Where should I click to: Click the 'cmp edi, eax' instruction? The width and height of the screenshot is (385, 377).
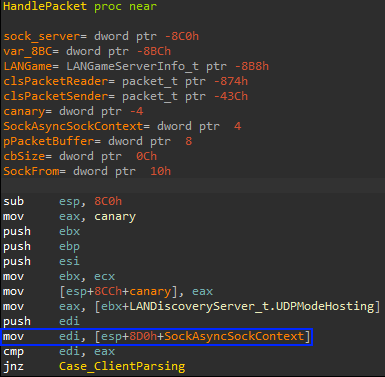(59, 351)
